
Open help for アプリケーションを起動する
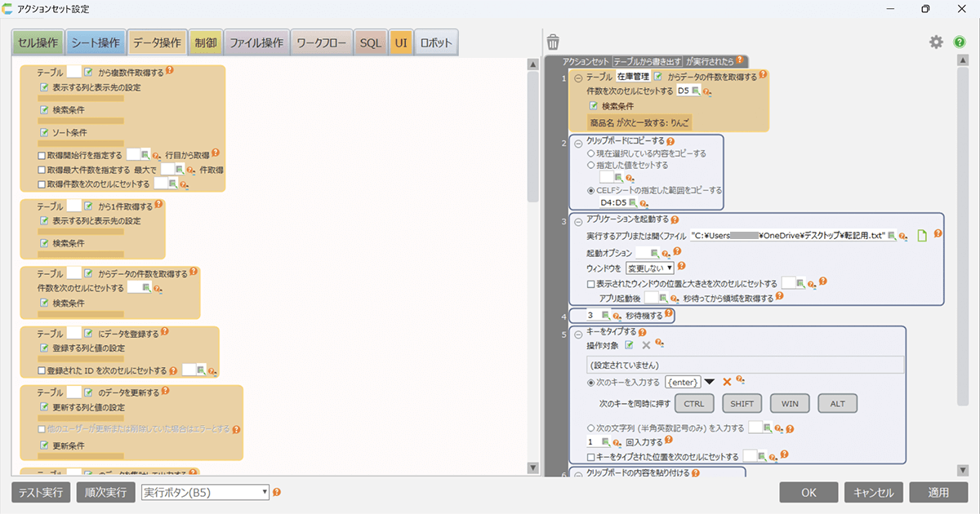tap(674, 219)
